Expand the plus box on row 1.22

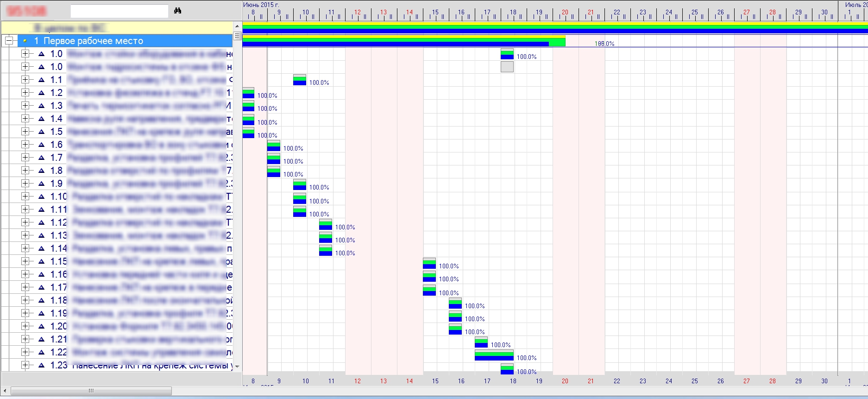[25, 352]
